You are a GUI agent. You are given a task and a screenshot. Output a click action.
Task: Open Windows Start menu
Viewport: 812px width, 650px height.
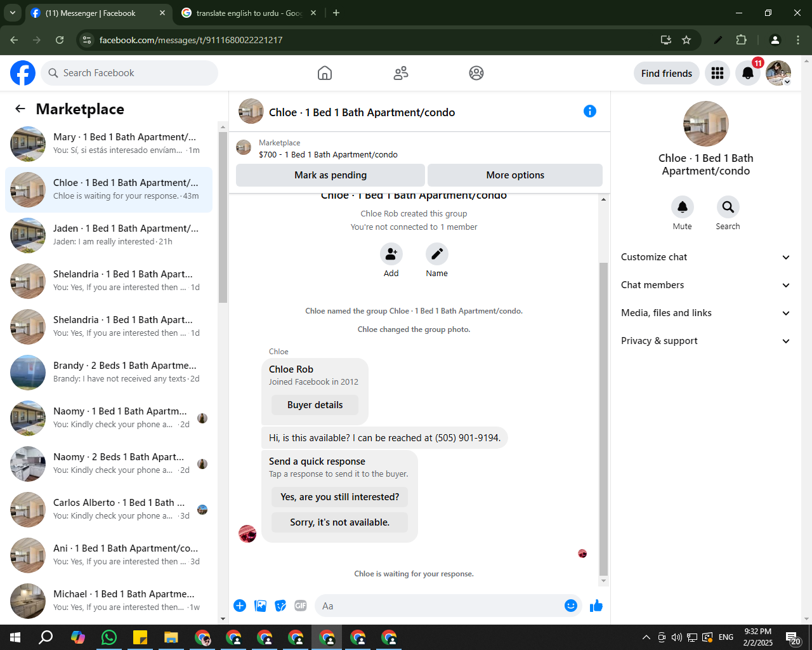[x=15, y=637]
